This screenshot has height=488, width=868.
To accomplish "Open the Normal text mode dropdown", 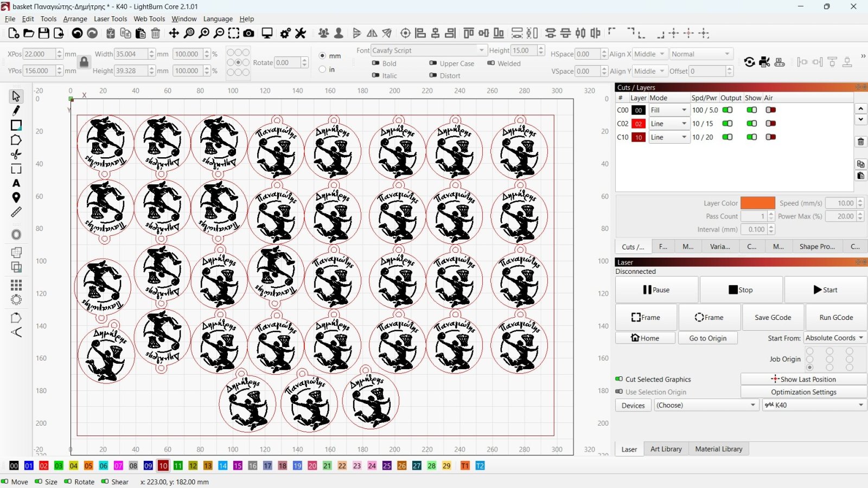I will (701, 54).
